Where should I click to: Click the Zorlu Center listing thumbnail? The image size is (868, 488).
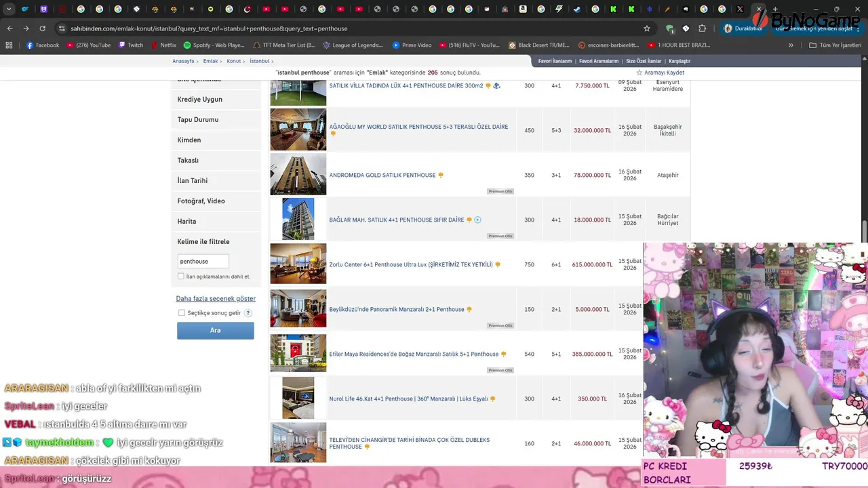click(x=298, y=264)
